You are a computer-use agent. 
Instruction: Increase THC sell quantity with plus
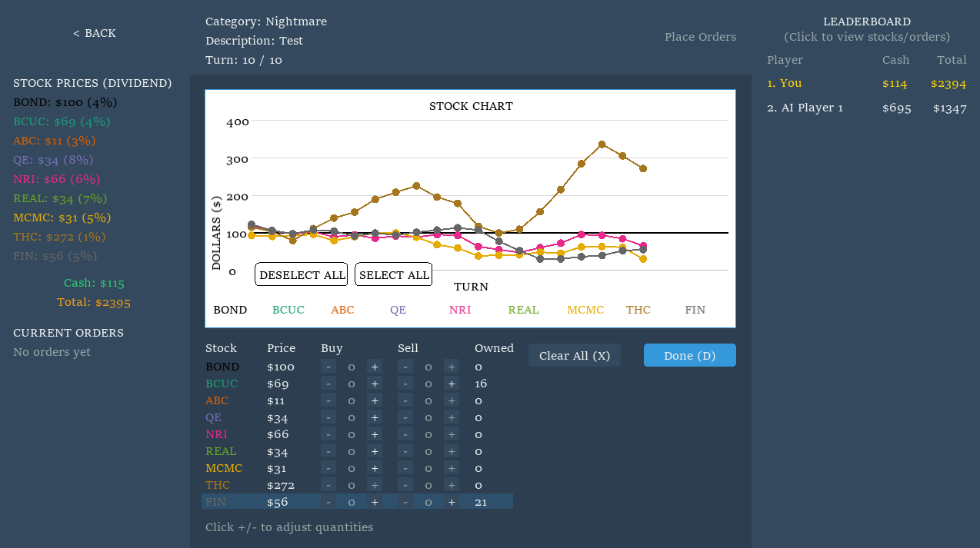tap(452, 485)
